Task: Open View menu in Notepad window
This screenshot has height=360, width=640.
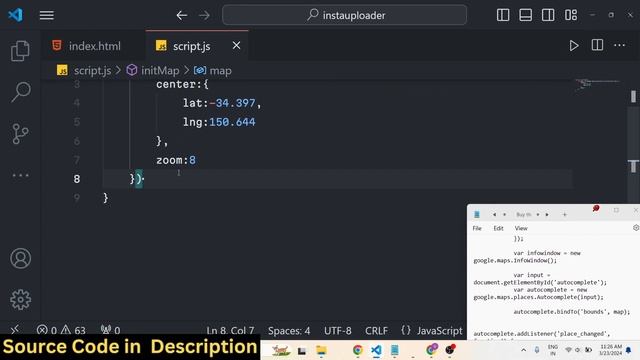Action: pos(521,228)
